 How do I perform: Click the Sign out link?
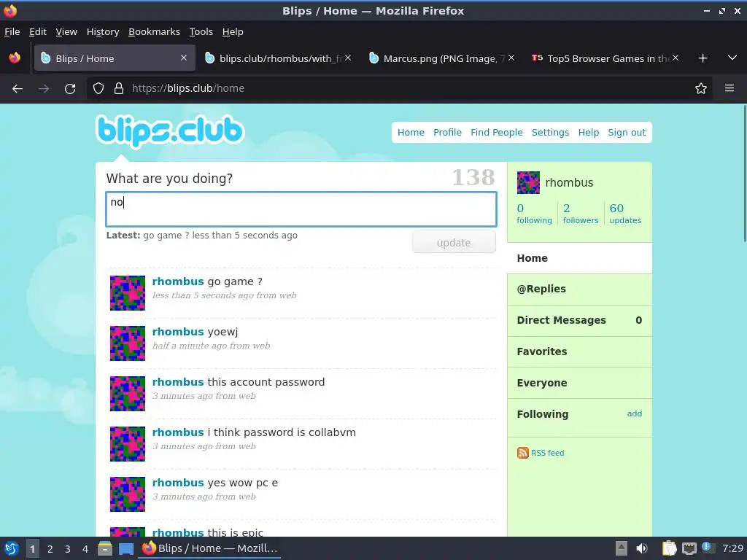(x=627, y=133)
